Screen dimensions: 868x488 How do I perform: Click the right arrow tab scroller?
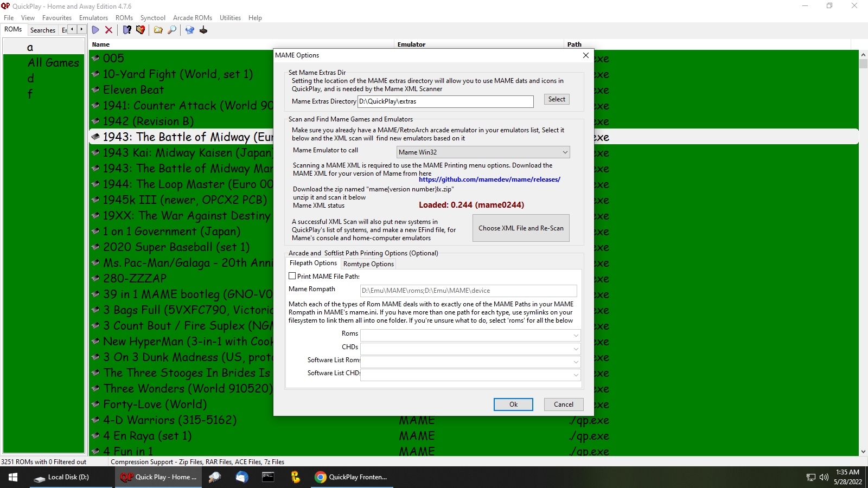tap(81, 29)
